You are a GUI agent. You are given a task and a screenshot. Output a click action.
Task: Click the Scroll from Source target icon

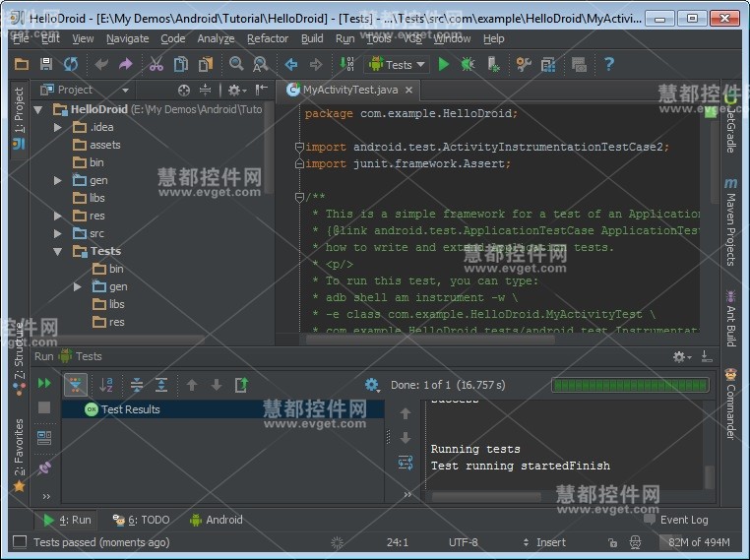(184, 90)
